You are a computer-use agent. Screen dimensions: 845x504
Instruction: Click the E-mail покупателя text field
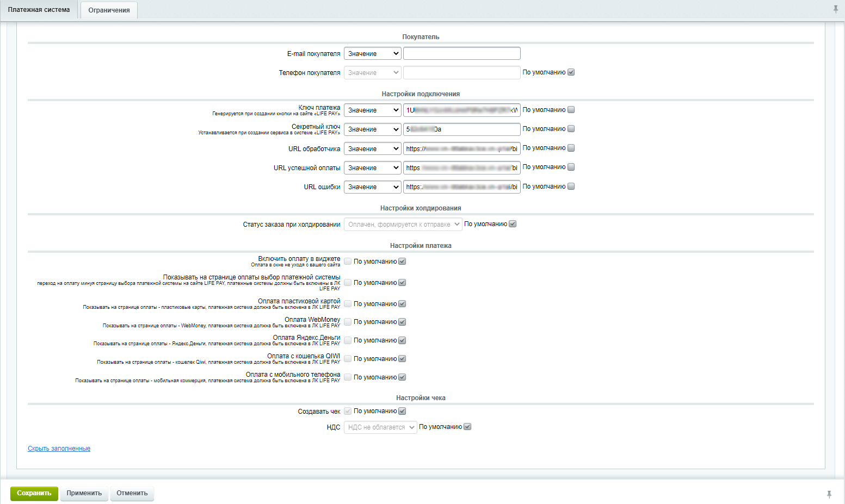click(x=461, y=53)
